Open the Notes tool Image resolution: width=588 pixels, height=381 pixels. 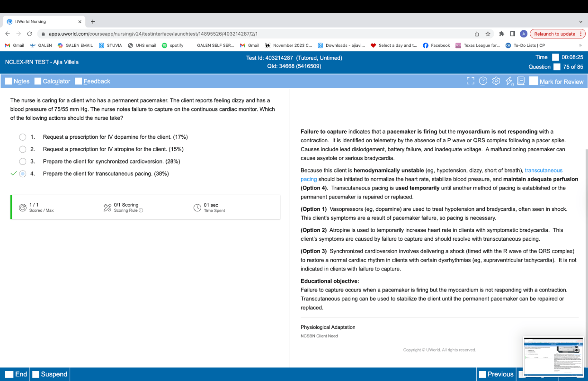click(17, 81)
